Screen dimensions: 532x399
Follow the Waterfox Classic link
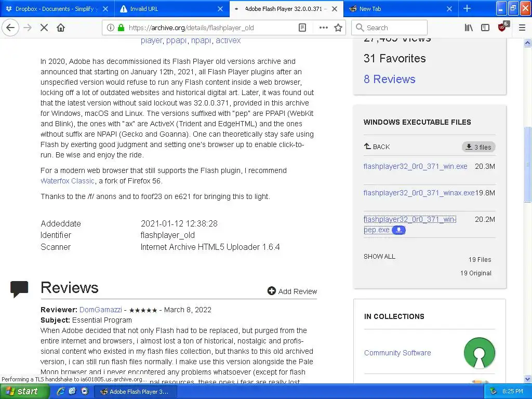coord(67,181)
